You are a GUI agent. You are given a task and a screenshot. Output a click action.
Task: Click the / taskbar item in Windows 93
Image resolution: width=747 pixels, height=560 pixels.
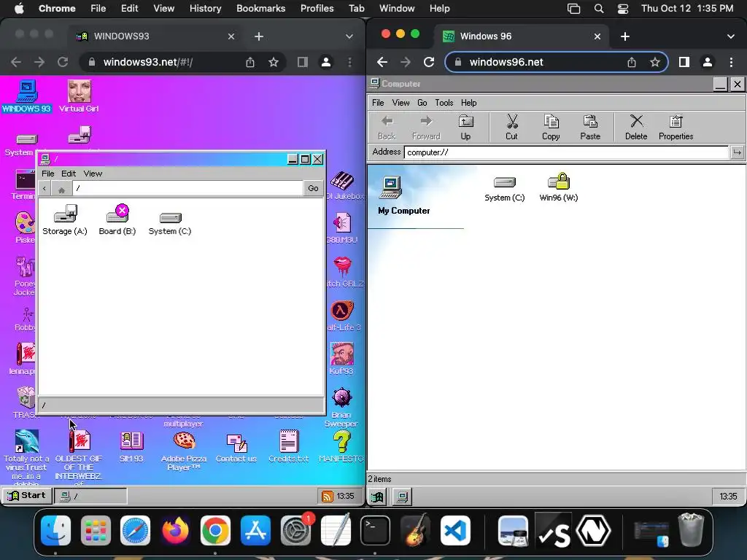tap(90, 496)
